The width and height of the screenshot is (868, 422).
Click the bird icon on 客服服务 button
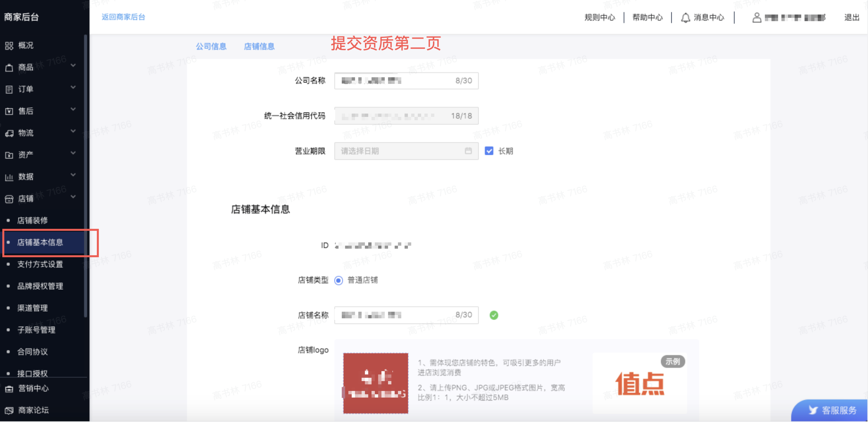pyautogui.click(x=813, y=410)
